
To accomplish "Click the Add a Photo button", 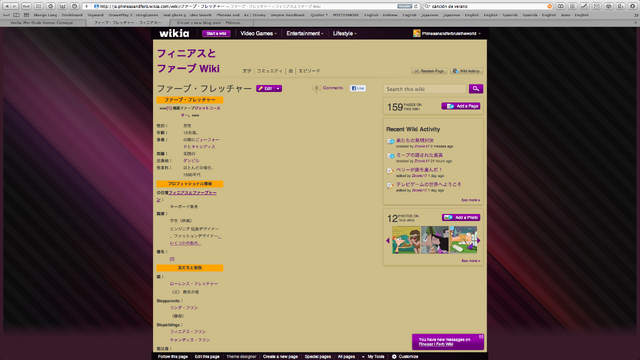I will [x=461, y=218].
